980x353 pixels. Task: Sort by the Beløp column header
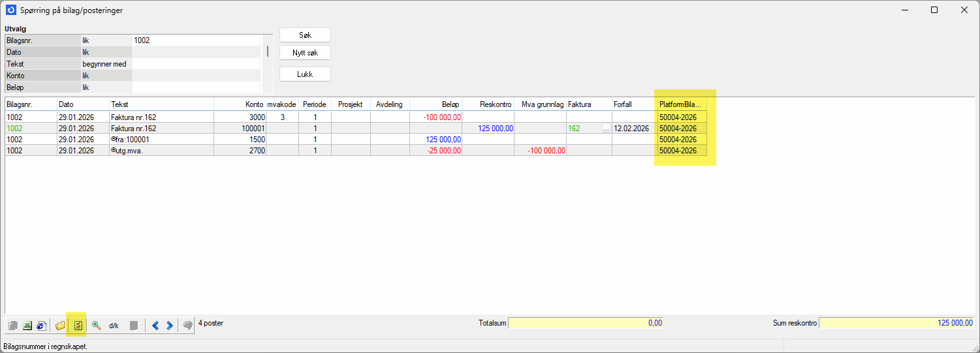click(x=436, y=104)
